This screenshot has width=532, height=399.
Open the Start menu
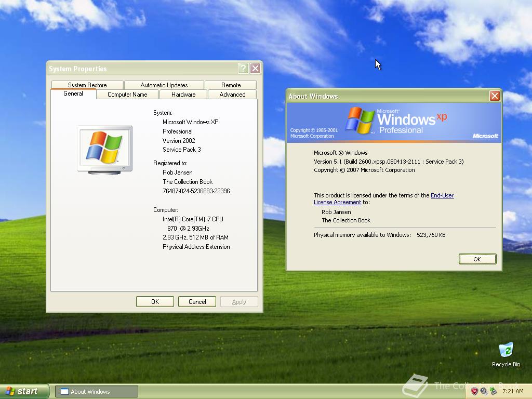[x=24, y=391]
